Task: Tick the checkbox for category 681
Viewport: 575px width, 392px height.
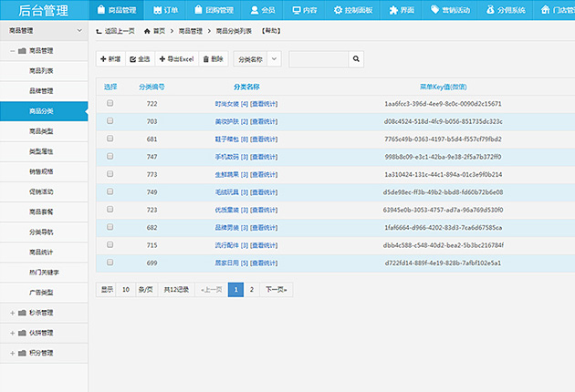Action: [110, 139]
